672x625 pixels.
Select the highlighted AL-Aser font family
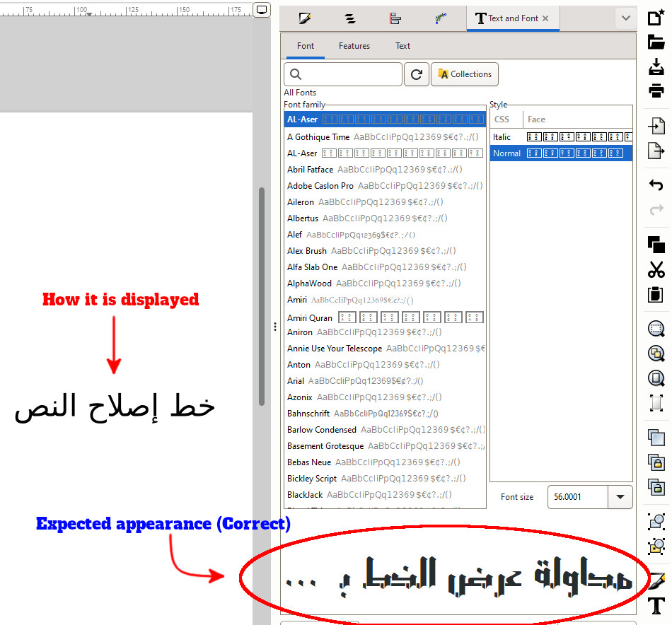coord(385,119)
